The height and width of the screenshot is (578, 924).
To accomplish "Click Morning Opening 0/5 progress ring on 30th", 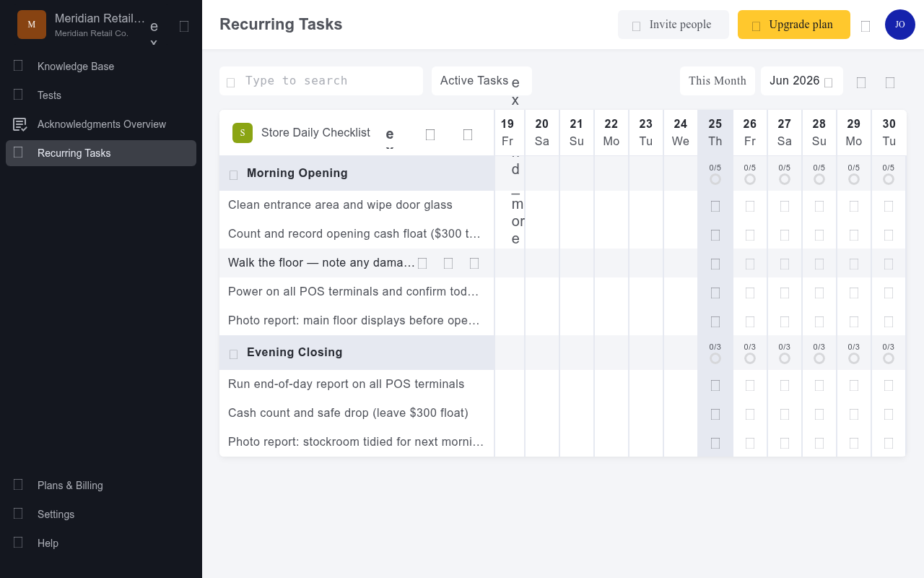I will tap(889, 179).
